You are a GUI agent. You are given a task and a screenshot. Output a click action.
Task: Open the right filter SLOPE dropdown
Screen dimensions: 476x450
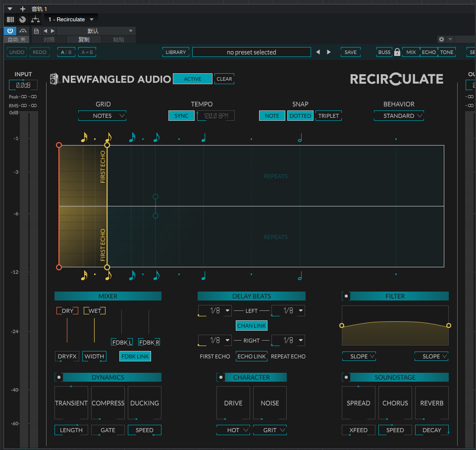click(431, 356)
